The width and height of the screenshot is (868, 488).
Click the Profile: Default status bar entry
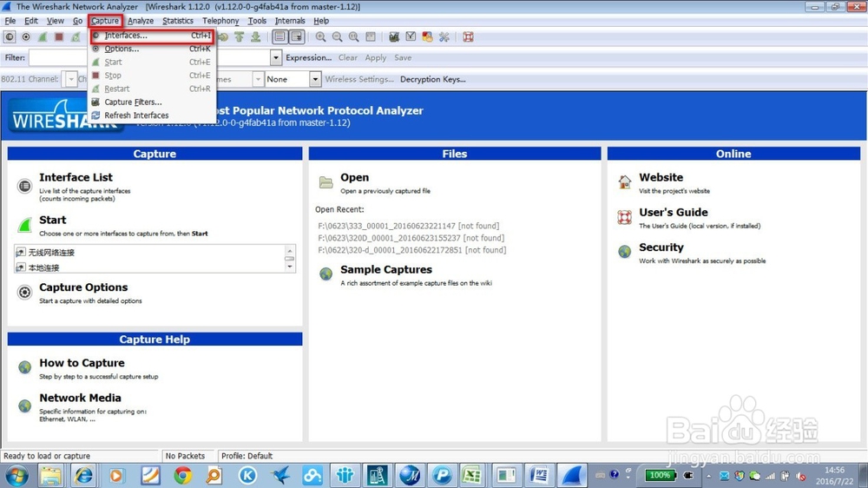(247, 456)
